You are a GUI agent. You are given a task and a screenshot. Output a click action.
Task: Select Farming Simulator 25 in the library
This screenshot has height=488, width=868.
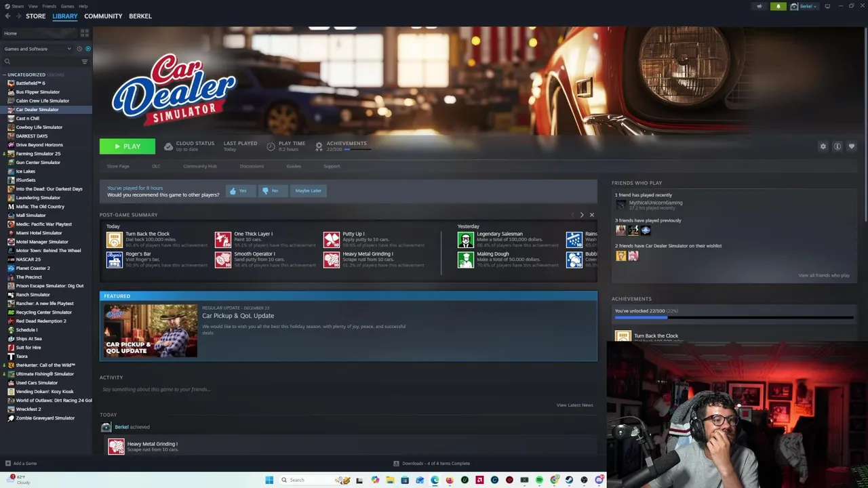38,154
